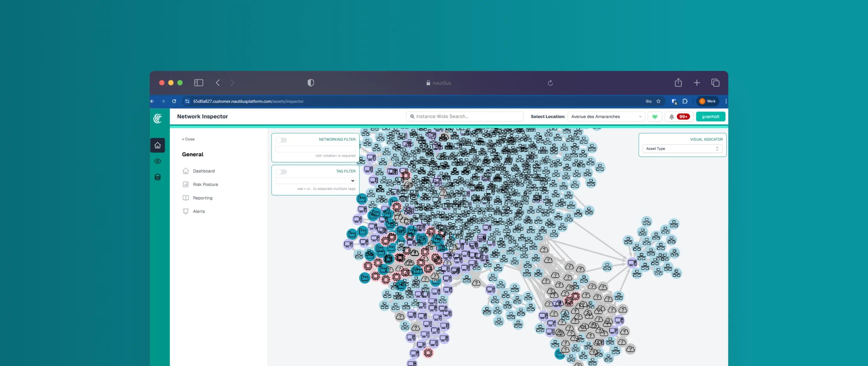Click the Close link in the side panel
This screenshot has width=868, height=366.
188,139
